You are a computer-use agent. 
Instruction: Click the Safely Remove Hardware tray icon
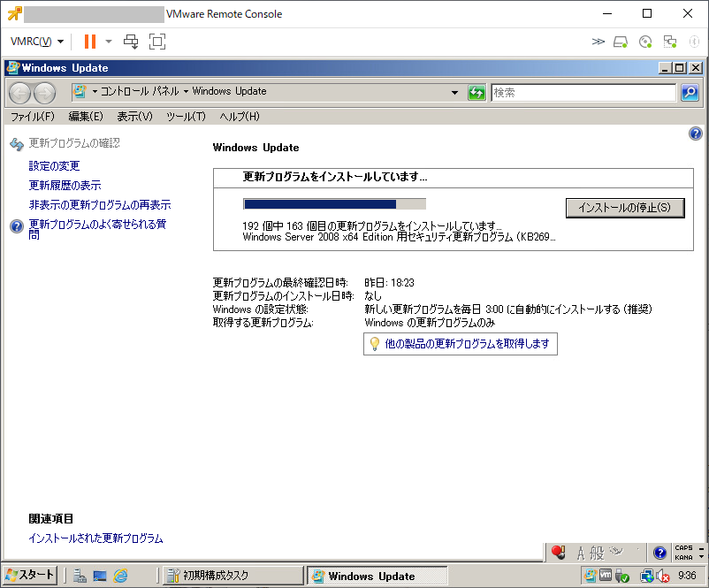point(621,576)
